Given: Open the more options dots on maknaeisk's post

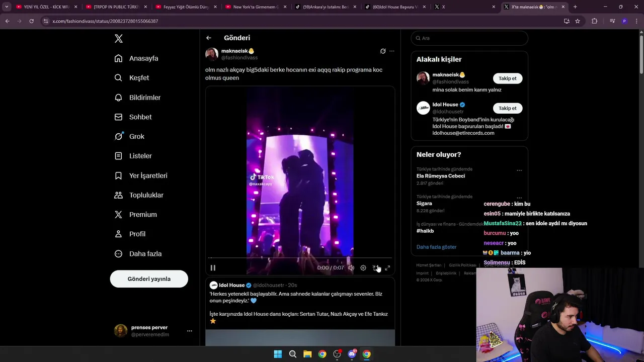Looking at the screenshot, I should [x=392, y=51].
